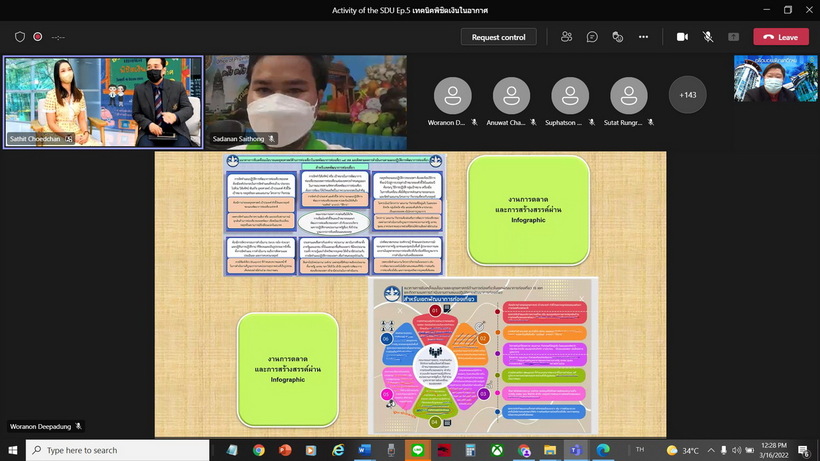The width and height of the screenshot is (820, 461).
Task: Unmute the microphone
Action: coord(708,37)
